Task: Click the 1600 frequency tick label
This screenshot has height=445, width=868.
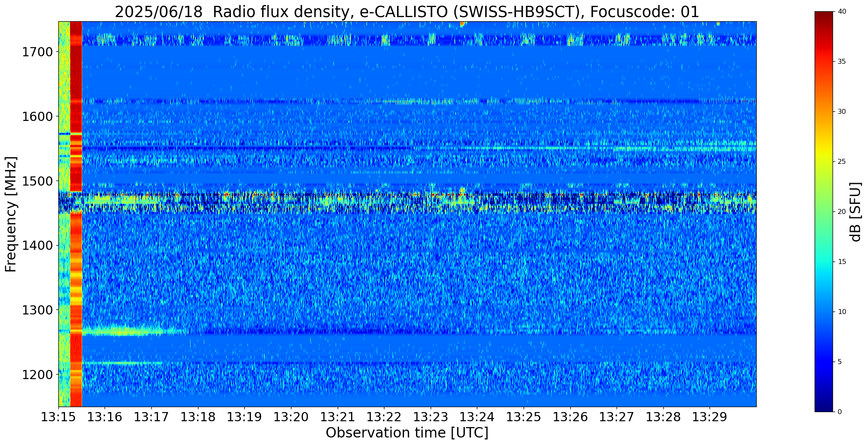Action: [x=37, y=116]
